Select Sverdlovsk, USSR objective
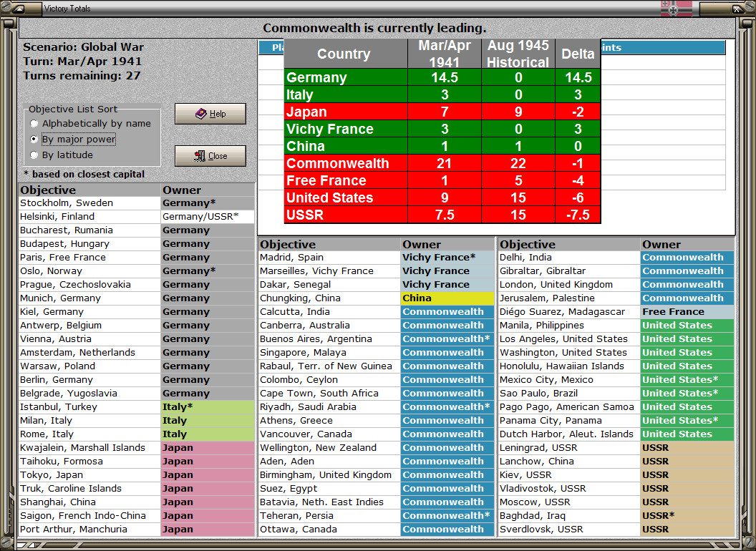Image resolution: width=756 pixels, height=551 pixels. point(569,530)
